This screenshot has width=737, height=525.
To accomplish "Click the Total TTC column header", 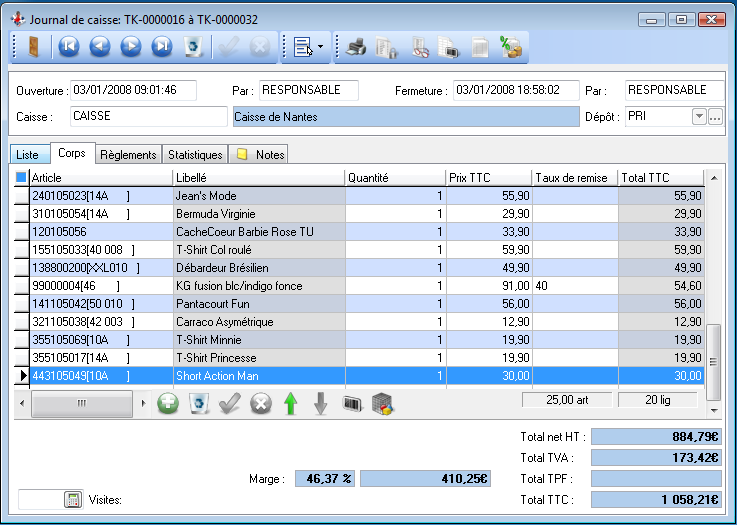I will [x=661, y=178].
